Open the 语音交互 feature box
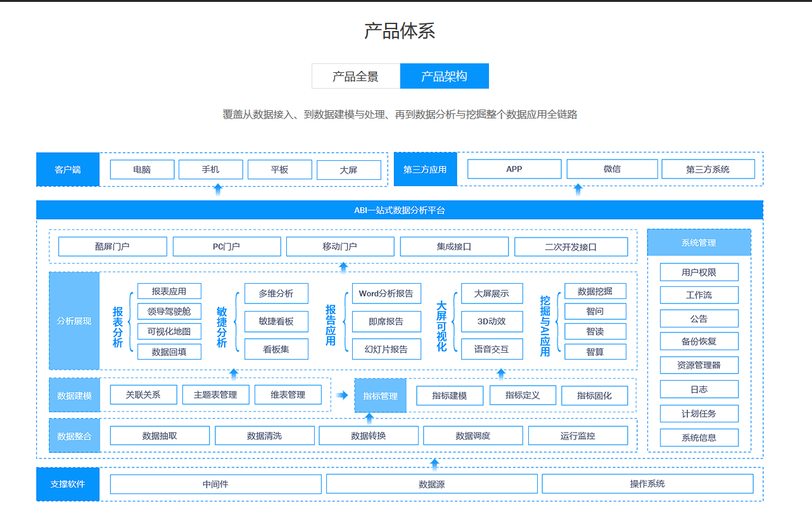Screen dimensions: 812x532 [x=491, y=349]
